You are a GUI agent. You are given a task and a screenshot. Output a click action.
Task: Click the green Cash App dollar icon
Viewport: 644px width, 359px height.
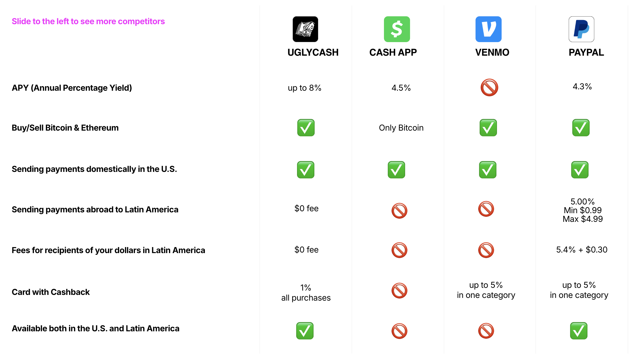click(x=397, y=29)
